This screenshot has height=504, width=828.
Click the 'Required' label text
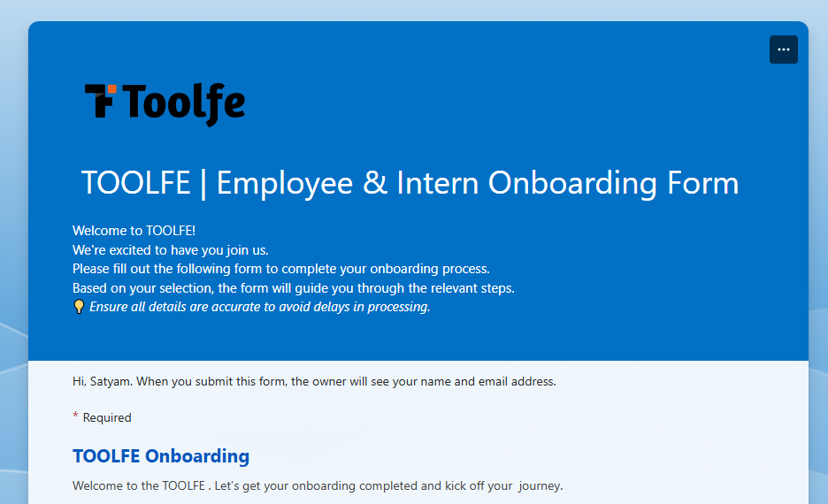(x=107, y=417)
